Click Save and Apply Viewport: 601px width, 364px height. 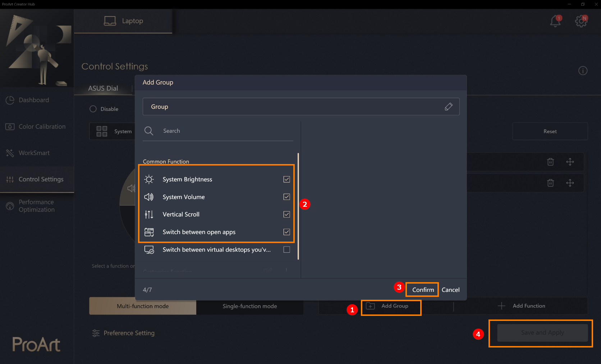coord(542,333)
